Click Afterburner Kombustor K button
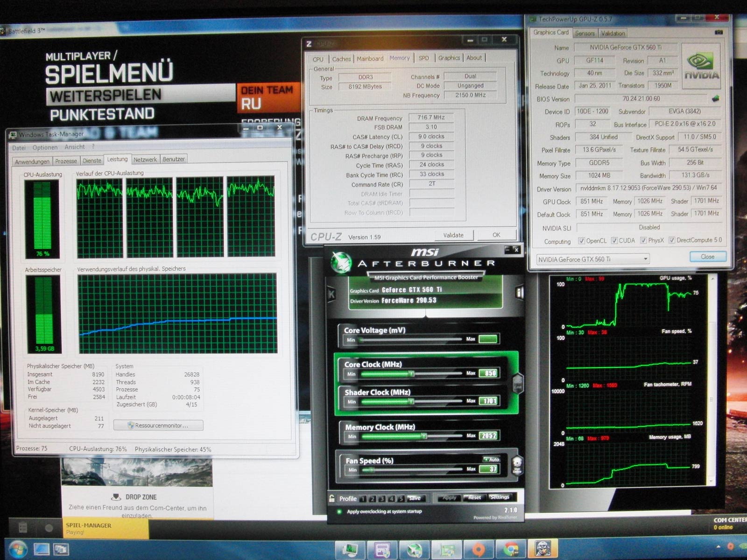Screen dimensions: 747x560 click(x=331, y=294)
